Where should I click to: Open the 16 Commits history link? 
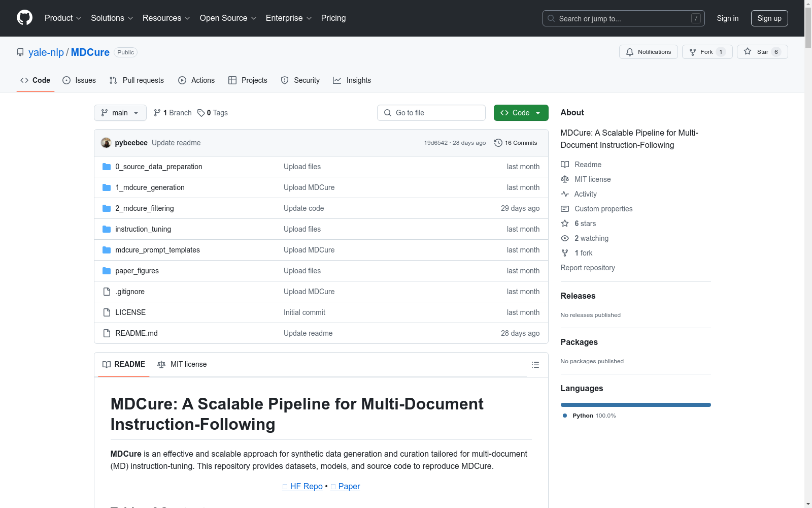(516, 143)
